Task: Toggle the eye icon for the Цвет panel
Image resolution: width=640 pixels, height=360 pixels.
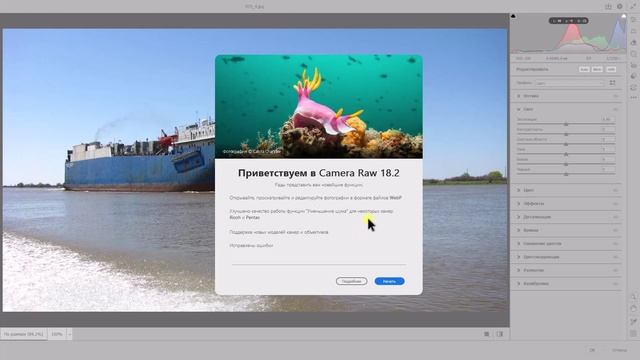Action: click(615, 190)
